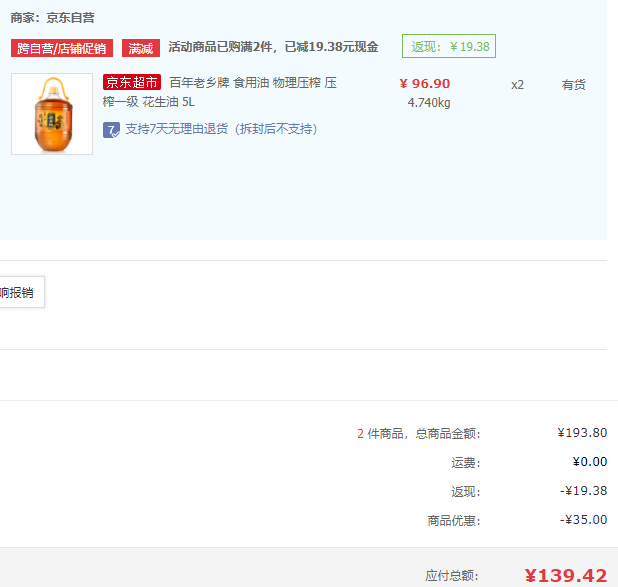The image size is (618, 587).
Task: Click the 跨自营/店铺促销 tag
Action: click(62, 48)
